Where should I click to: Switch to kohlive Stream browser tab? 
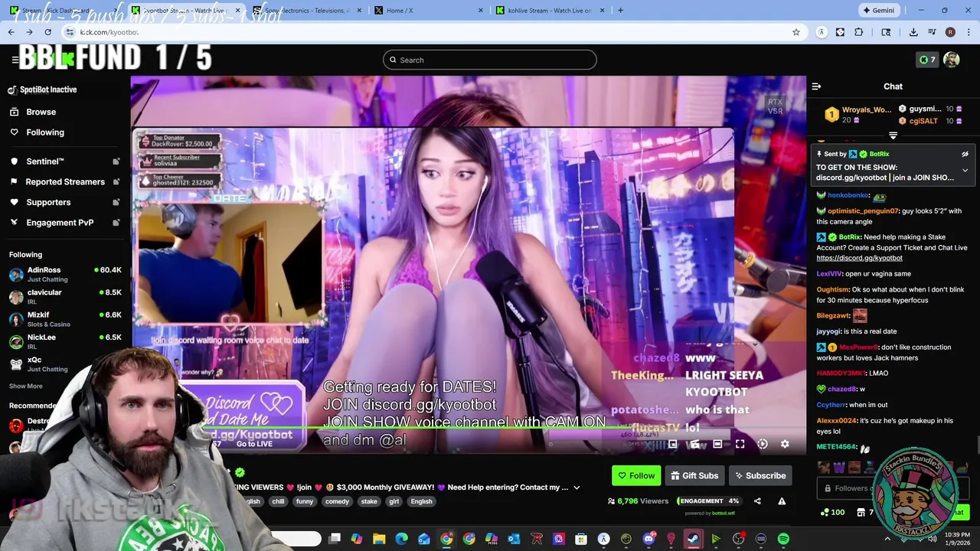tap(550, 10)
